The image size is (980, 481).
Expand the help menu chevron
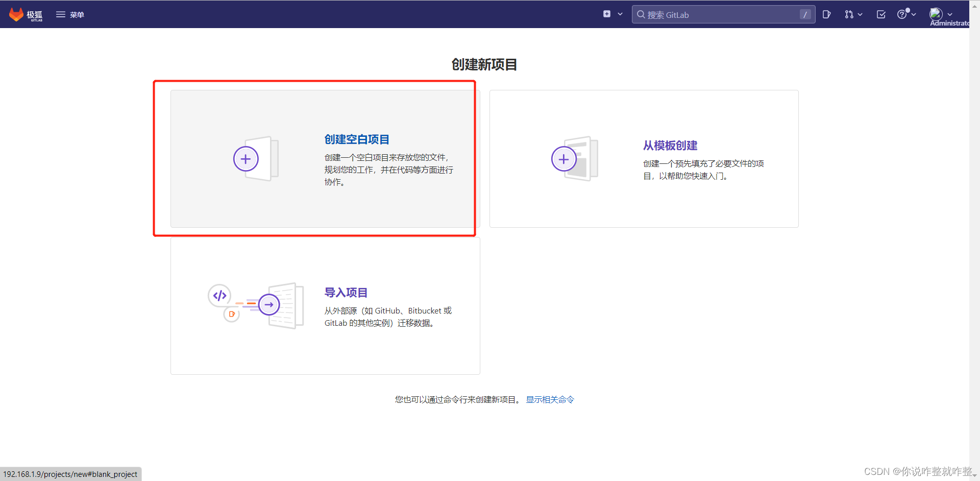[x=913, y=14]
